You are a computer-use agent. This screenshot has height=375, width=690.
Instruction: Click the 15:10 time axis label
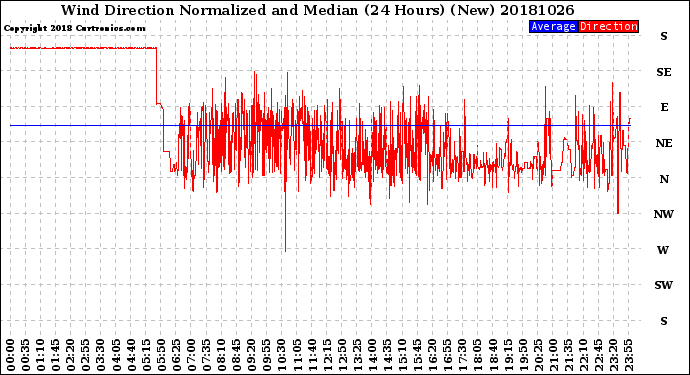click(402, 355)
